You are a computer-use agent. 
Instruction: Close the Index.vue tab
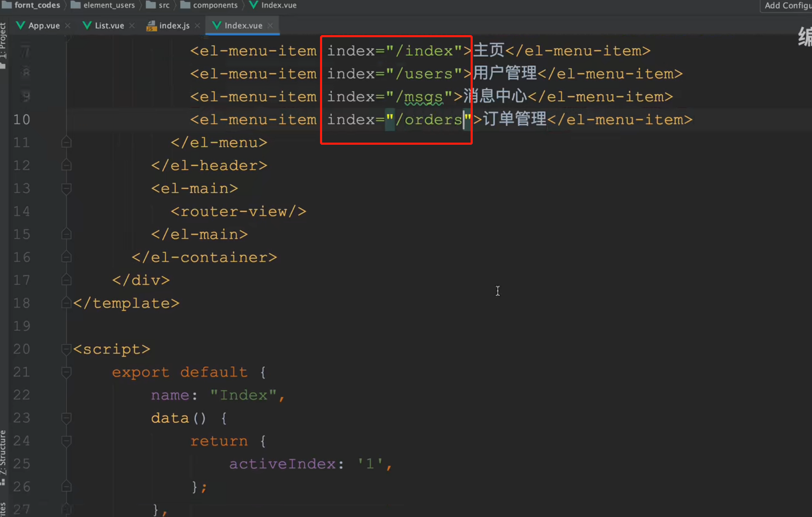click(x=271, y=26)
